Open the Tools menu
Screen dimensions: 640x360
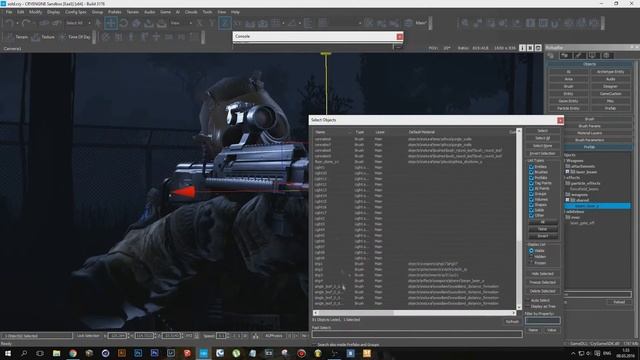(x=207, y=12)
